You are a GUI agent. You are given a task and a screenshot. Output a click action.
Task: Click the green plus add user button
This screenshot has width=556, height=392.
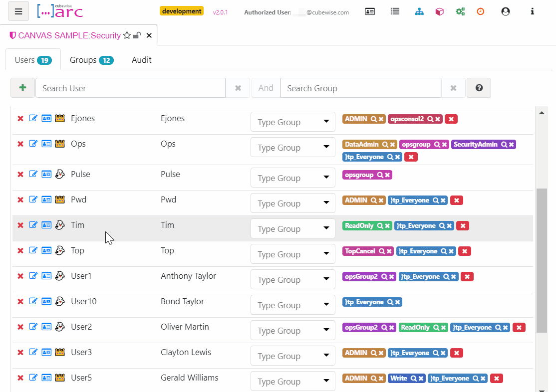coord(22,88)
